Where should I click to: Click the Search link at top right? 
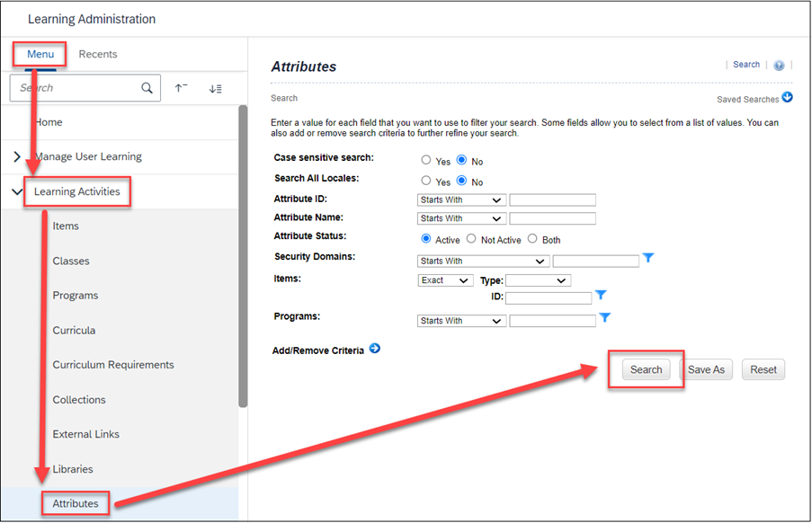tap(745, 64)
